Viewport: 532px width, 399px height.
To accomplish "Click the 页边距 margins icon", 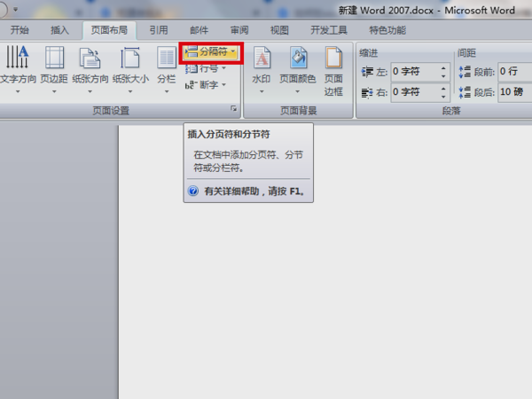I will click(54, 69).
